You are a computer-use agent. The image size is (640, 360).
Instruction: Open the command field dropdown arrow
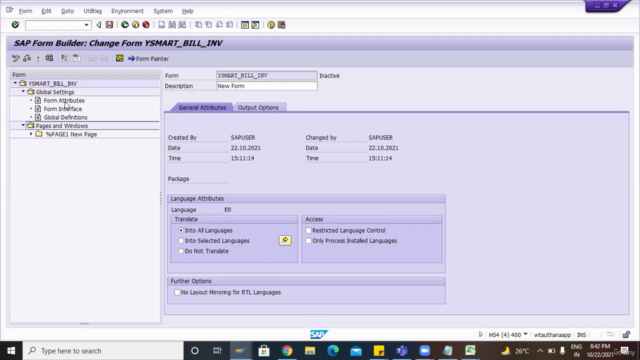[x=86, y=25]
